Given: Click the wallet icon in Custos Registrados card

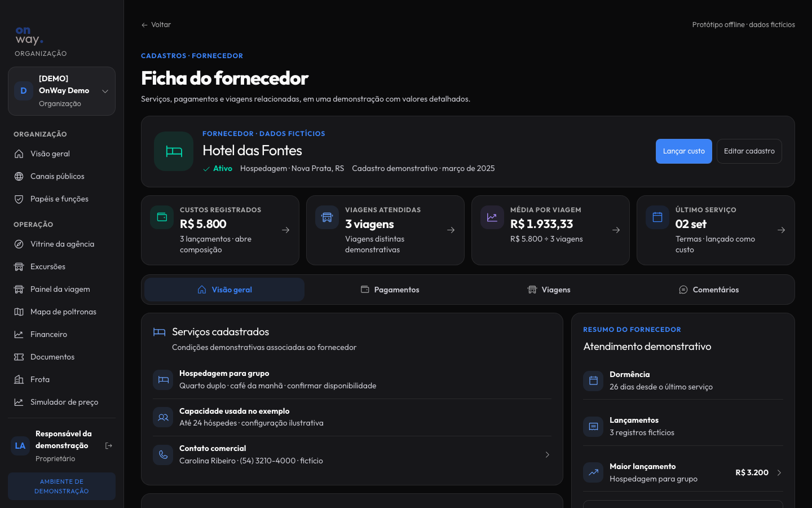Looking at the screenshot, I should click(162, 217).
